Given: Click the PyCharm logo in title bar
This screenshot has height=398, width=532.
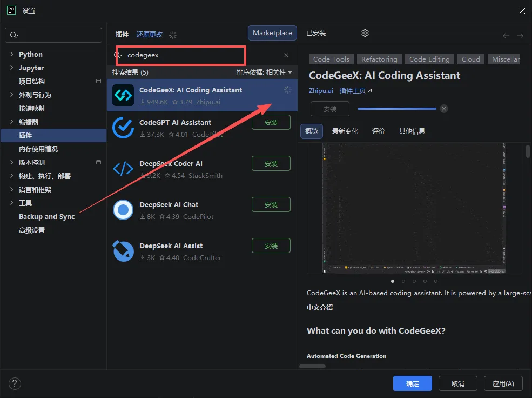Looking at the screenshot, I should (x=11, y=10).
